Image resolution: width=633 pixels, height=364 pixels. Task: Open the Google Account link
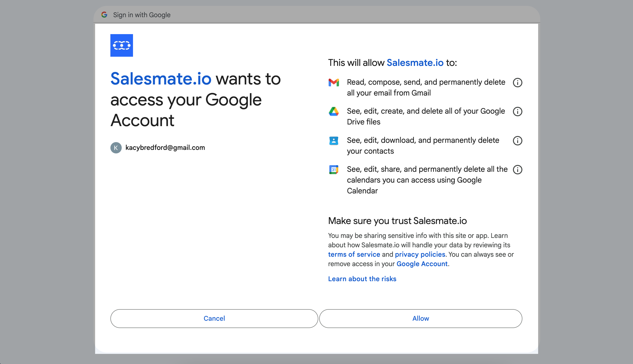(x=422, y=264)
